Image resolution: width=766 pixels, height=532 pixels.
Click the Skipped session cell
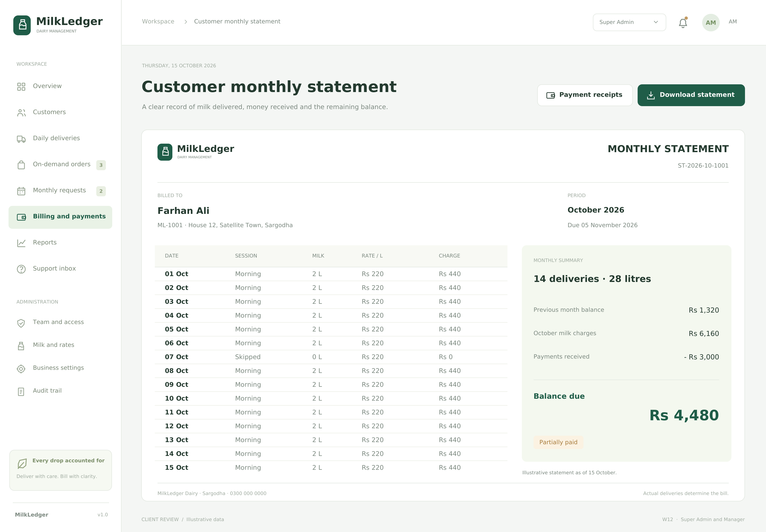[248, 357]
